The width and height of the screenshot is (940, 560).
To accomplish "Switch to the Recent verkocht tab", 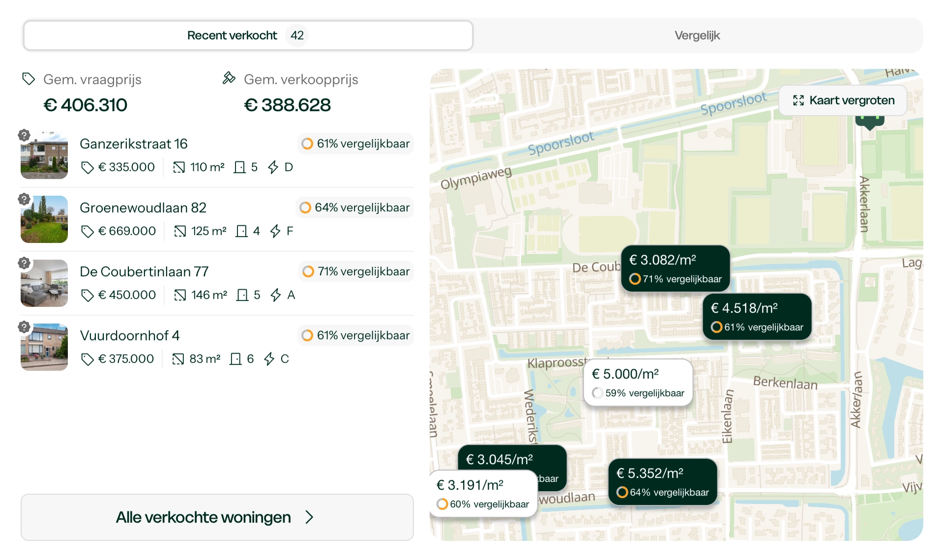I will pos(248,35).
